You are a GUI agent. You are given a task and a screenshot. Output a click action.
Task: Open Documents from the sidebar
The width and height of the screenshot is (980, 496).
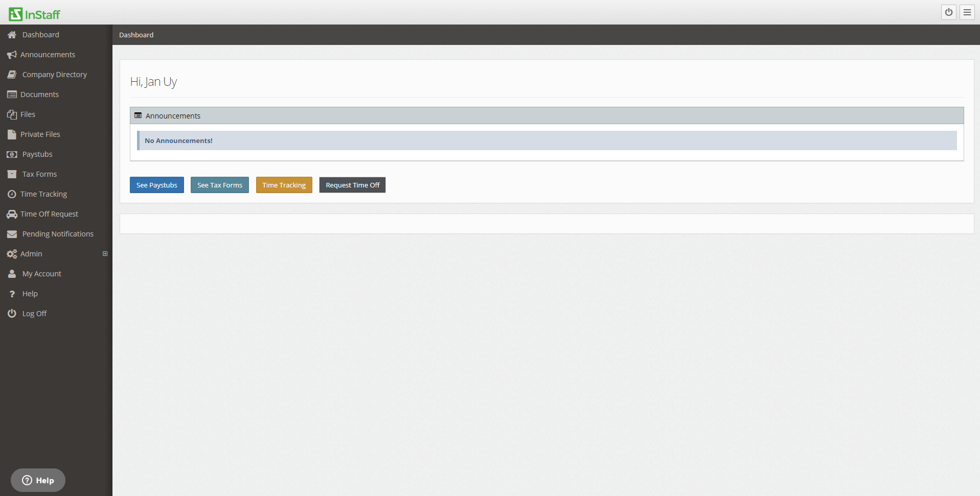coord(39,94)
